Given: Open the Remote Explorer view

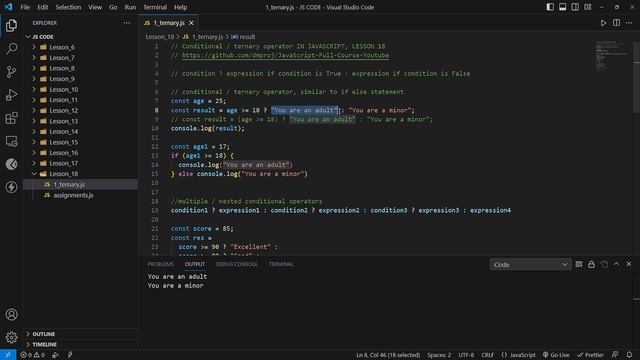Looking at the screenshot, I should 11,141.
